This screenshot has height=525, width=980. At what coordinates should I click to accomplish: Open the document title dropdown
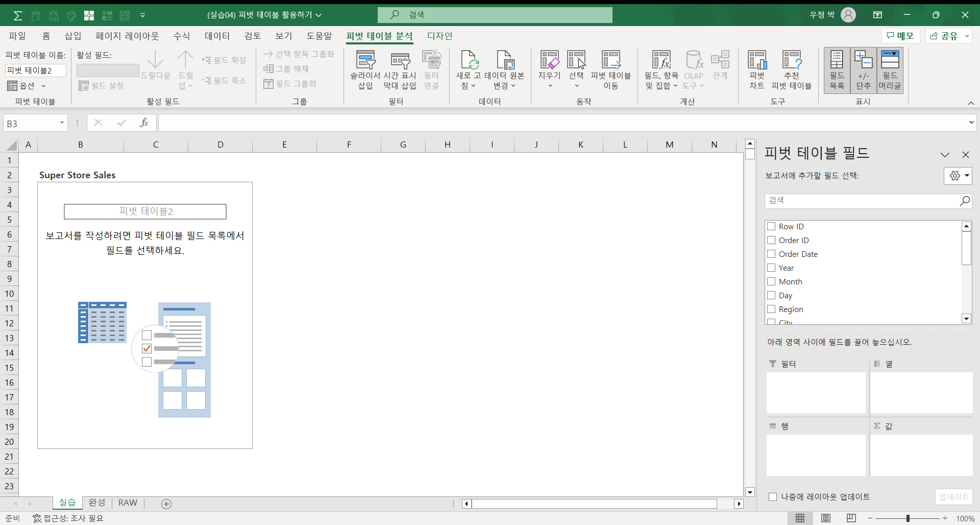[x=318, y=15]
